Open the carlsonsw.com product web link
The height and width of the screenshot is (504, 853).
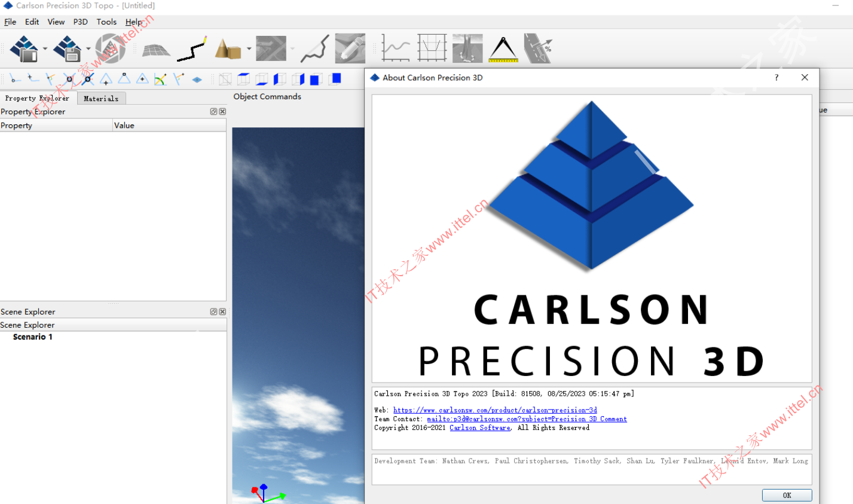(x=495, y=410)
